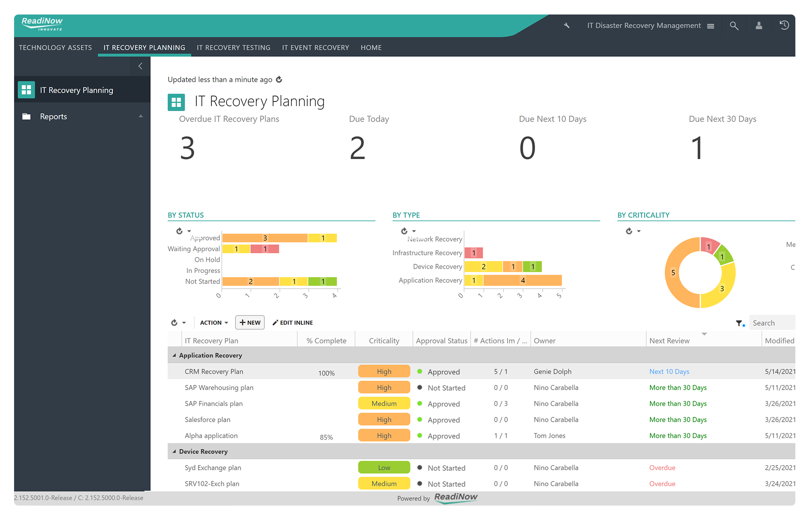This screenshot has height=521, width=812.
Task: Click IT Disaster Recovery Management application title
Action: (644, 26)
